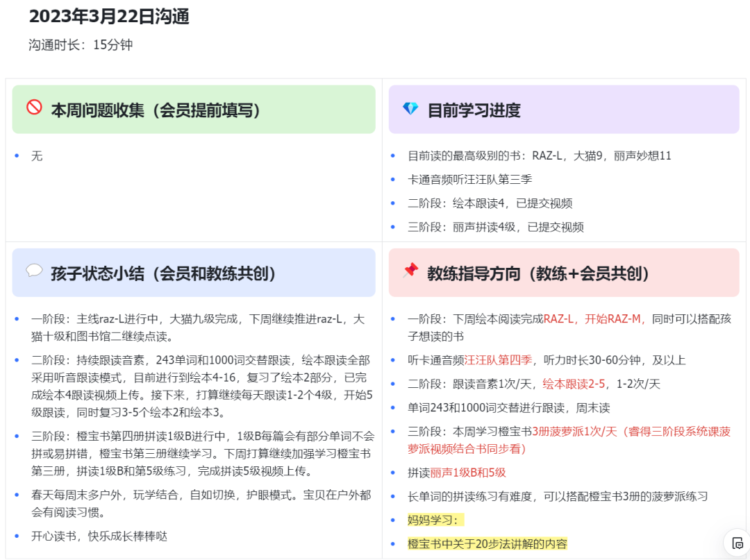Image resolution: width=750 pixels, height=560 pixels.
Task: Click the speech bubble icon beside 孩子状态小结
Action: tap(34, 271)
